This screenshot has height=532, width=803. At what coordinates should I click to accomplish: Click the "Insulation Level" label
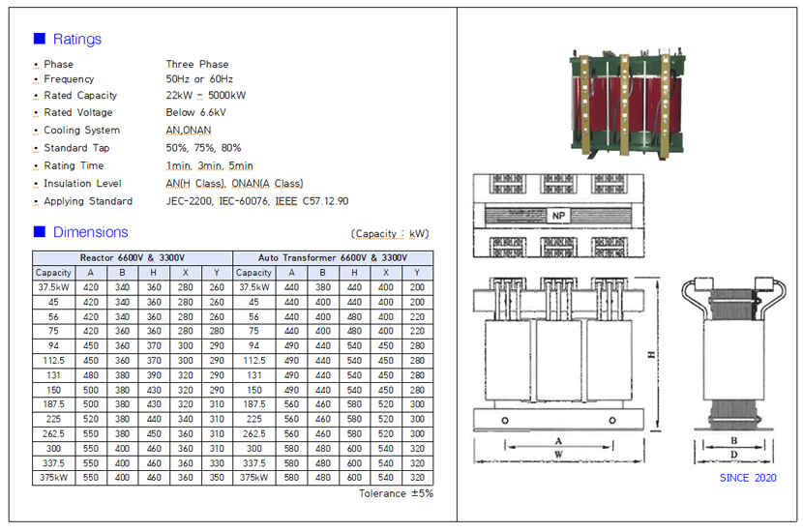click(82, 184)
